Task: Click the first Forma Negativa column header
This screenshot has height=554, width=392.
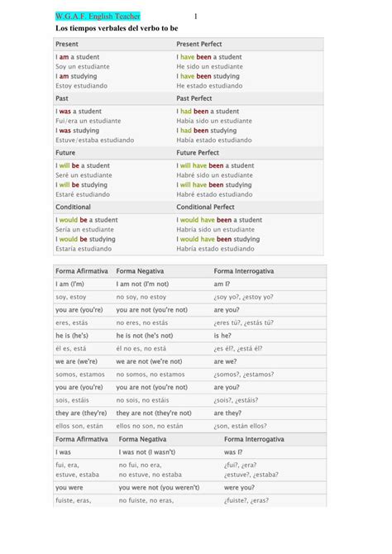Action: click(140, 271)
